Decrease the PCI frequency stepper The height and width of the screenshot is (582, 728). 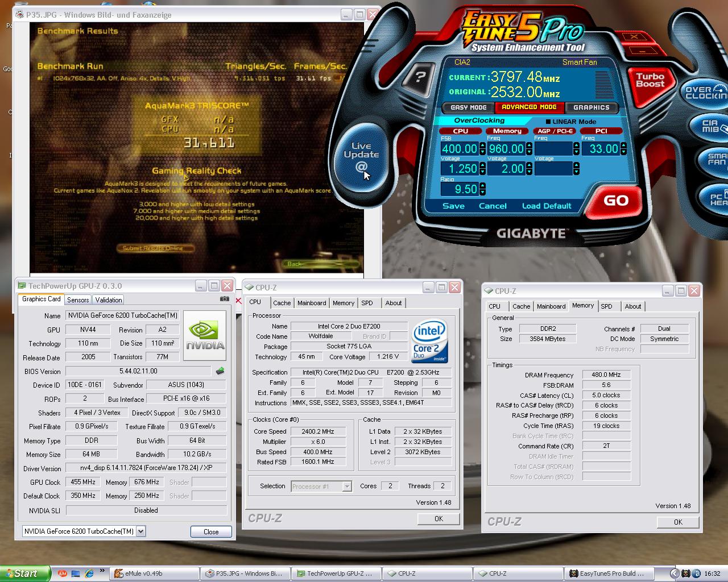pos(623,152)
